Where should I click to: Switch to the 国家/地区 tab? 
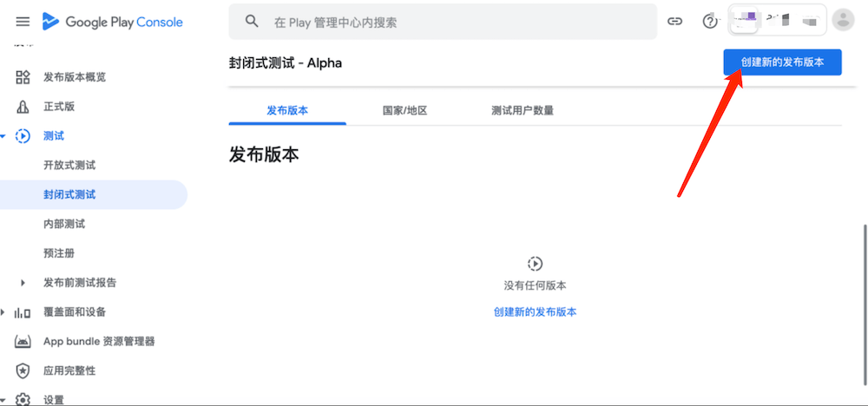[404, 111]
